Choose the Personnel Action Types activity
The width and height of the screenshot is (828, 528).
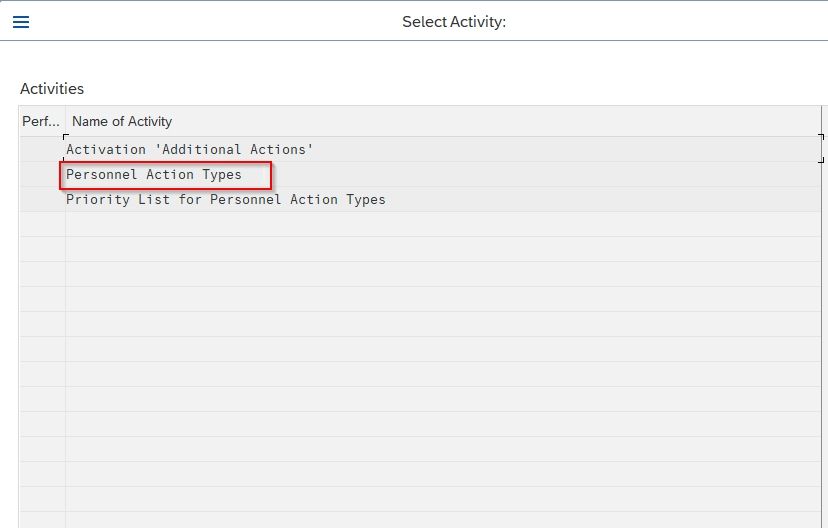[153, 175]
